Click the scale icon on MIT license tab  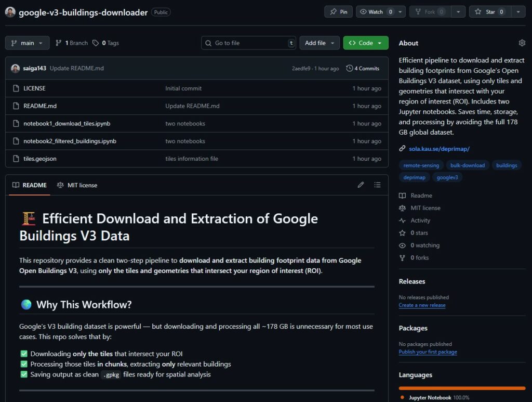pos(60,185)
